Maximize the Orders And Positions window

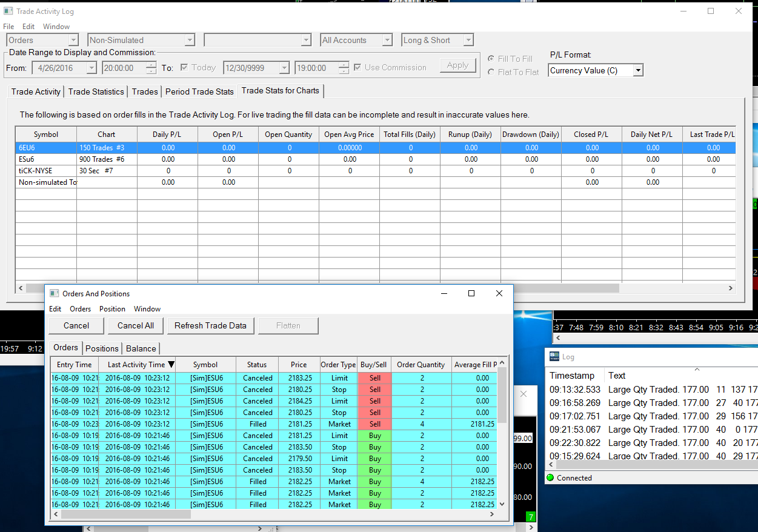[471, 293]
